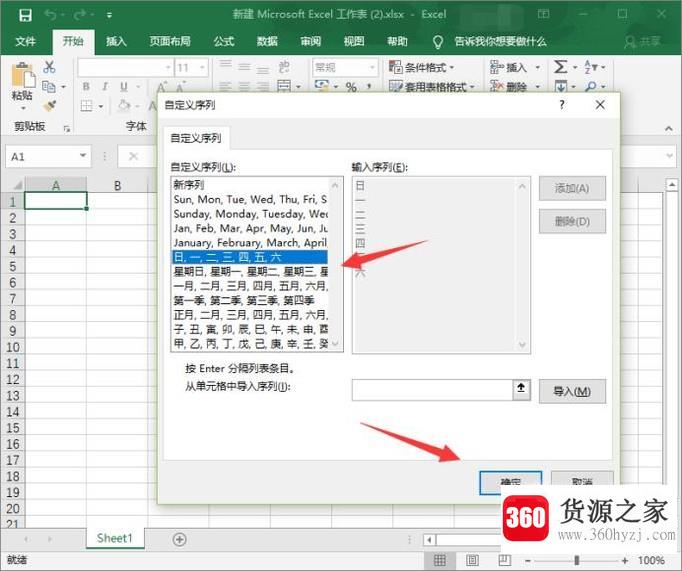Click the collapse dialog range selector icon
This screenshot has width=682, height=571.
pyautogui.click(x=521, y=388)
